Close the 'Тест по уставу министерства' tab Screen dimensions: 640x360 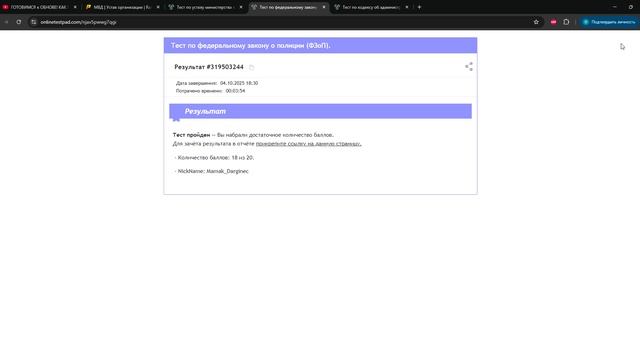click(241, 7)
